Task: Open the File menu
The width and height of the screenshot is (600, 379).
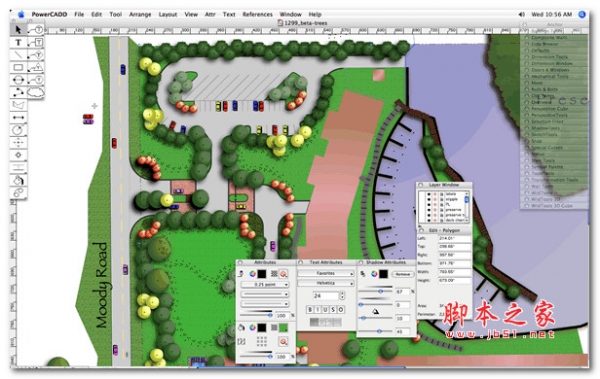Action: 79,15
